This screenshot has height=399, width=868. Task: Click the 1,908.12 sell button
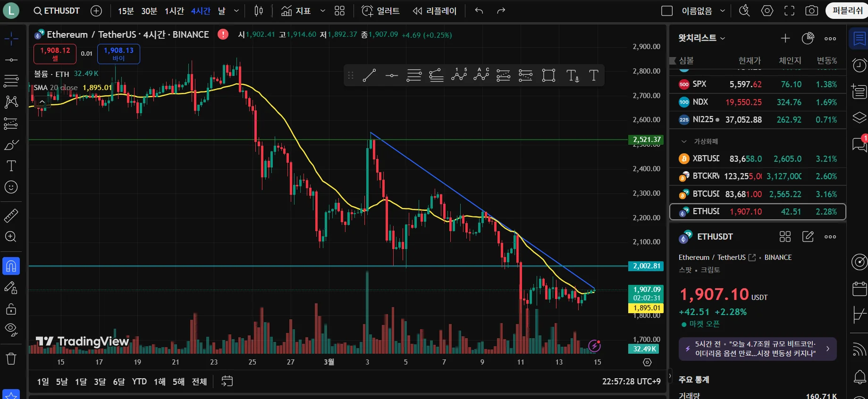(55, 54)
